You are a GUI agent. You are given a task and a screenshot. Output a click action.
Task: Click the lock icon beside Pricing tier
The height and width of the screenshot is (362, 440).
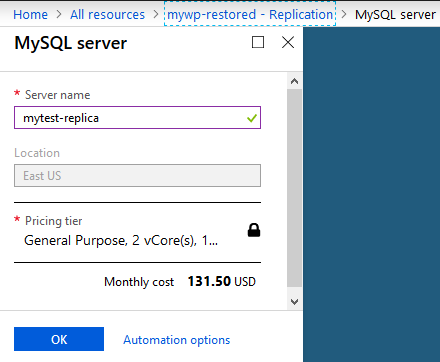(254, 230)
